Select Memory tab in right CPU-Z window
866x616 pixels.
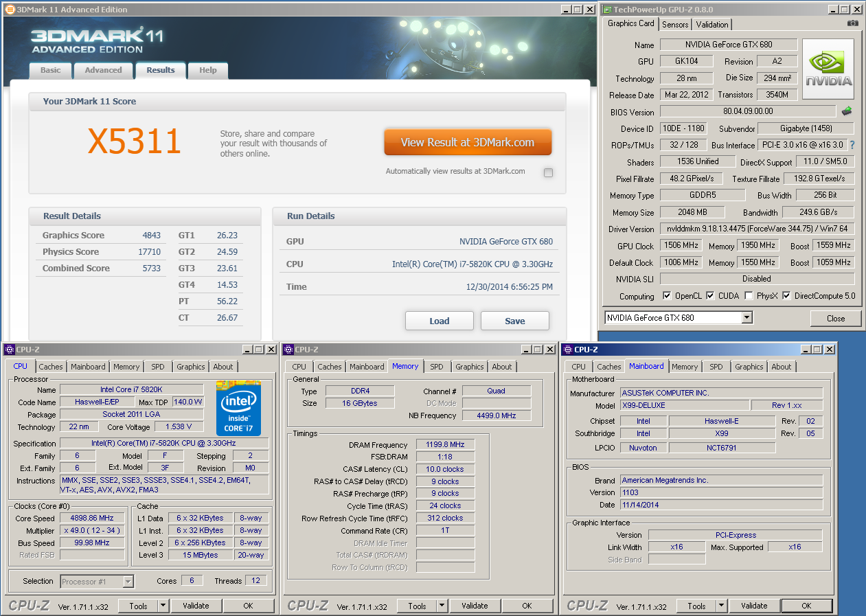685,367
